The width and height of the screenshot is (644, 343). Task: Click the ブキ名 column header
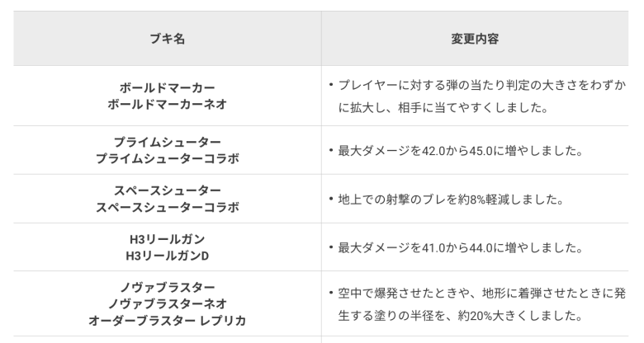coord(167,39)
